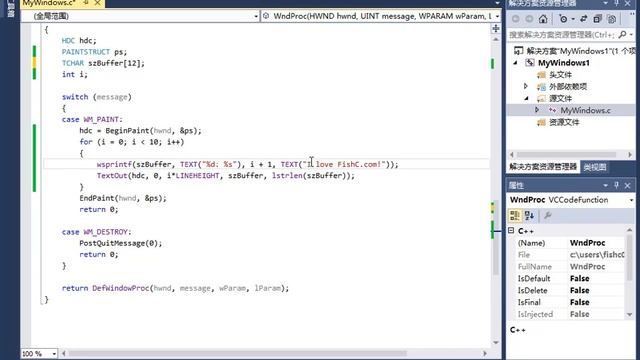The image size is (640, 360).
Task: Switch to the 类视图 tab
Action: (x=595, y=167)
